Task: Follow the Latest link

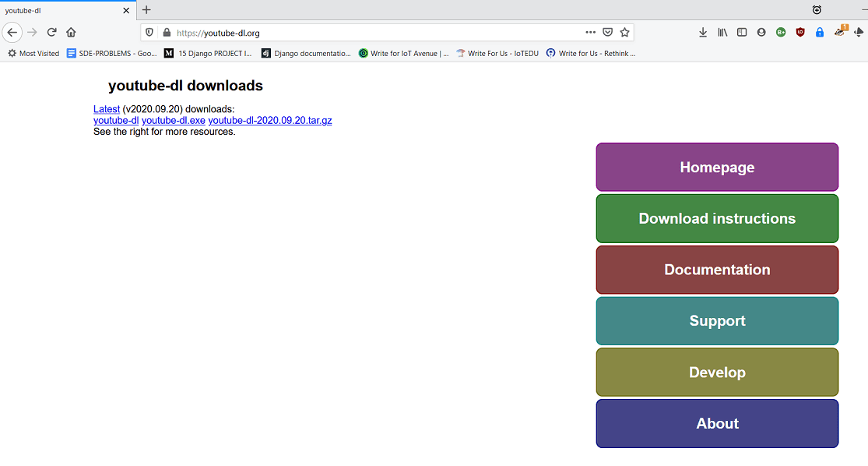Action: [107, 109]
